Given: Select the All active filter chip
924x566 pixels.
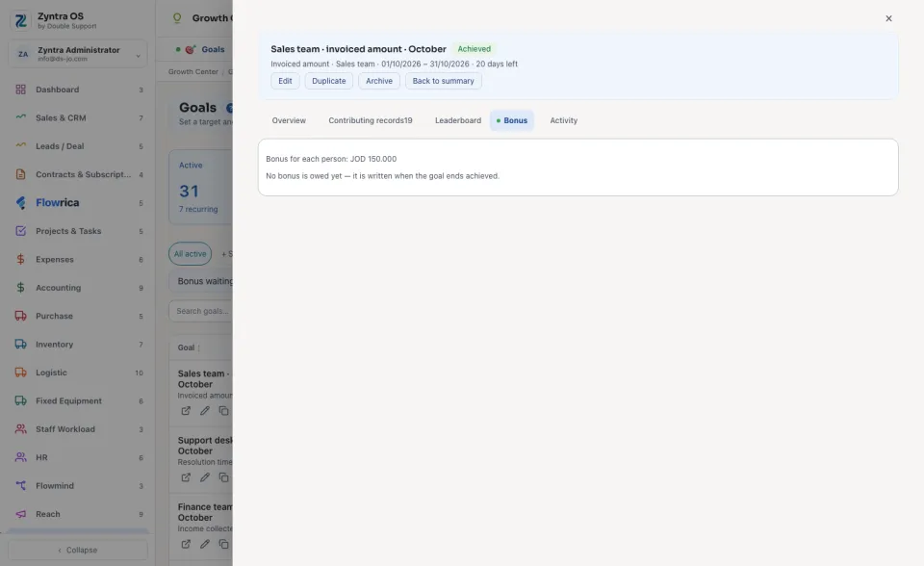Looking at the screenshot, I should (x=190, y=253).
